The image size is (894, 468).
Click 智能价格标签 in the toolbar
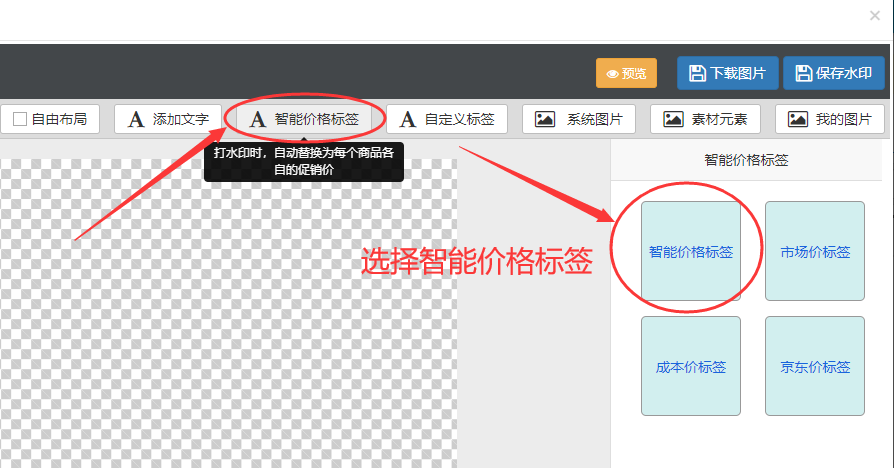[304, 119]
